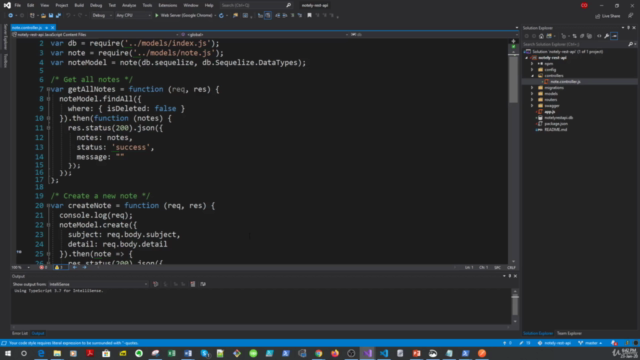Click the Properties wrench icon in Solution Explorer
This screenshot has width=640, height=360.
(607, 36)
